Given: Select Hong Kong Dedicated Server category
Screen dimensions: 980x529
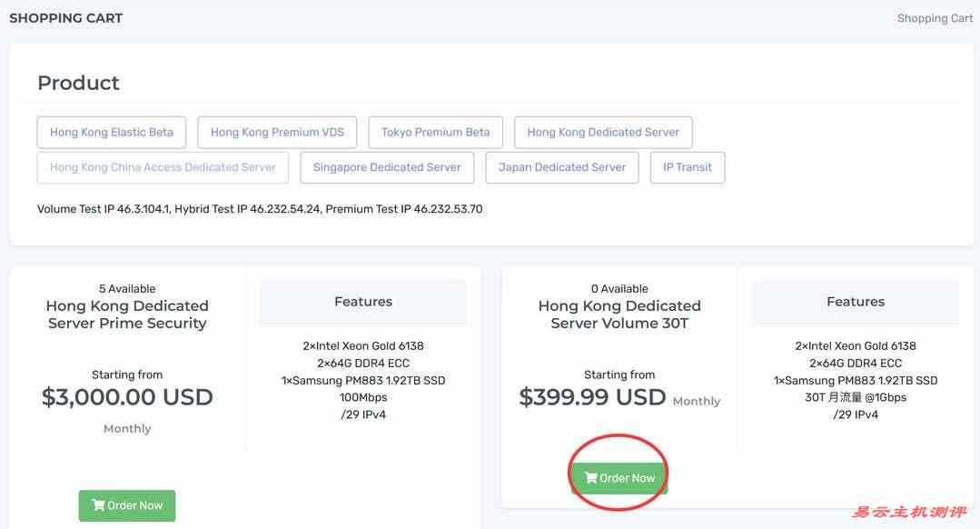Looking at the screenshot, I should 603,132.
